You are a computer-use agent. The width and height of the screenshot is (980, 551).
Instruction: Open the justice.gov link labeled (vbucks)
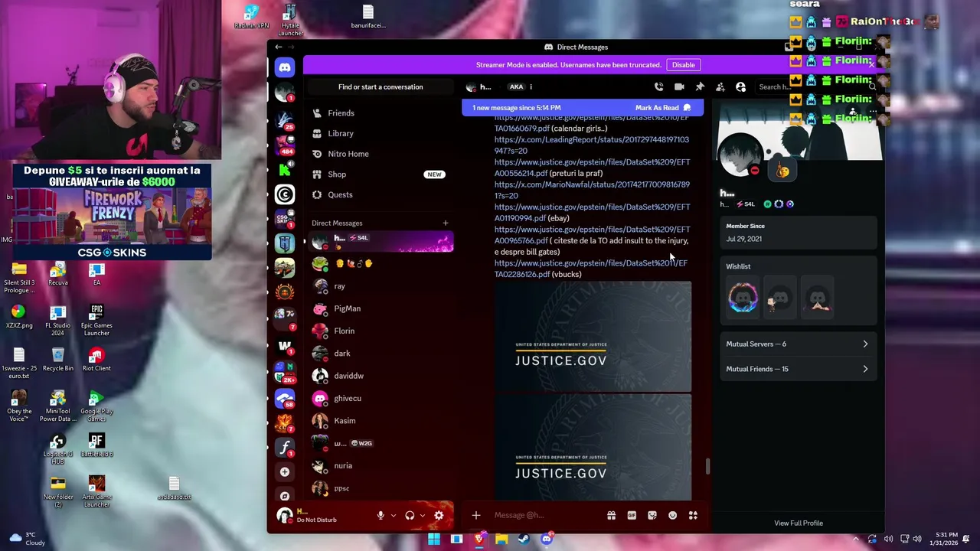pyautogui.click(x=590, y=269)
